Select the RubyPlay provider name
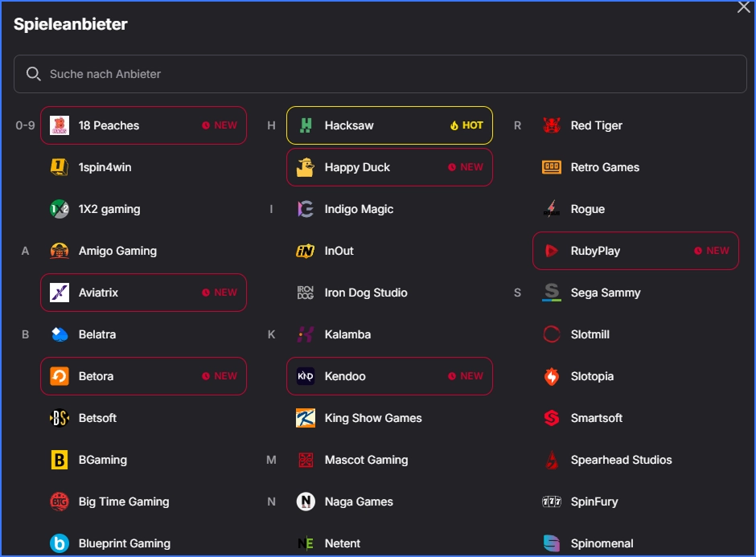The image size is (756, 557). tap(595, 251)
